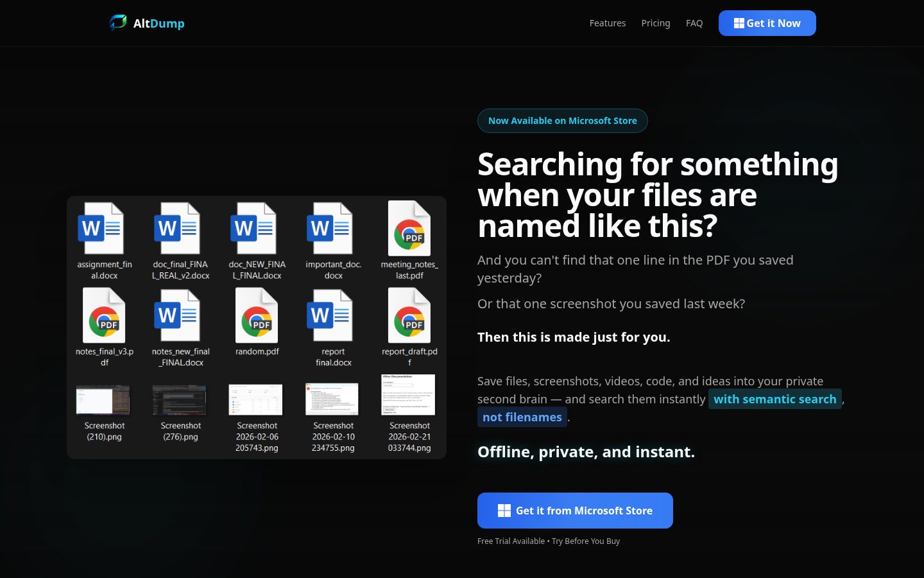Click the random.pdf icon
The width and height of the screenshot is (924, 578).
click(x=257, y=315)
